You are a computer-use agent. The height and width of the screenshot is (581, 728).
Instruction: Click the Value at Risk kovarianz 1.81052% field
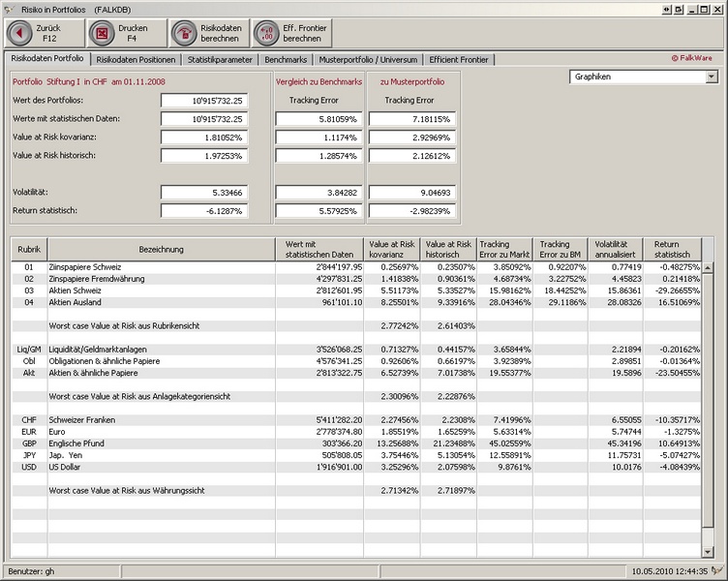click(x=204, y=138)
